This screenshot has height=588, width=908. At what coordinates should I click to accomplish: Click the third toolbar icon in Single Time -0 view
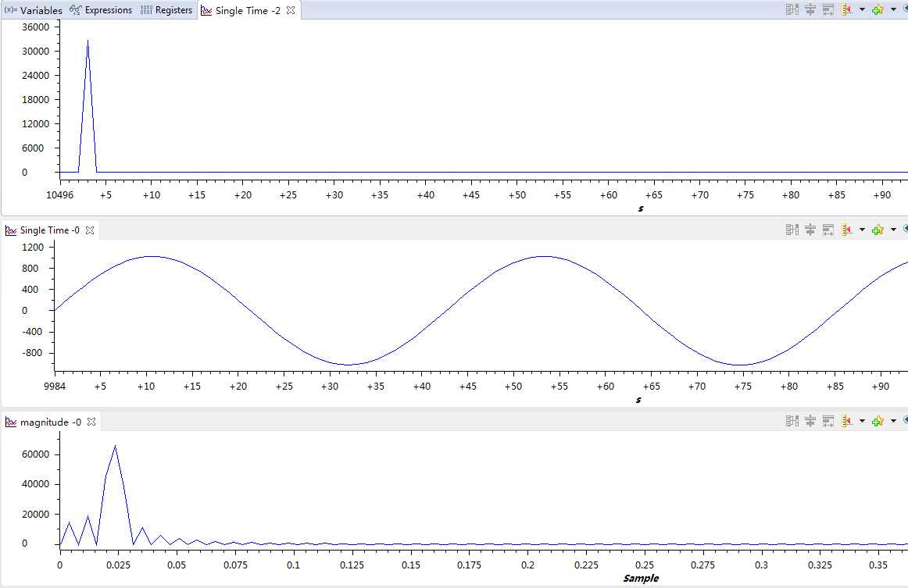[828, 230]
